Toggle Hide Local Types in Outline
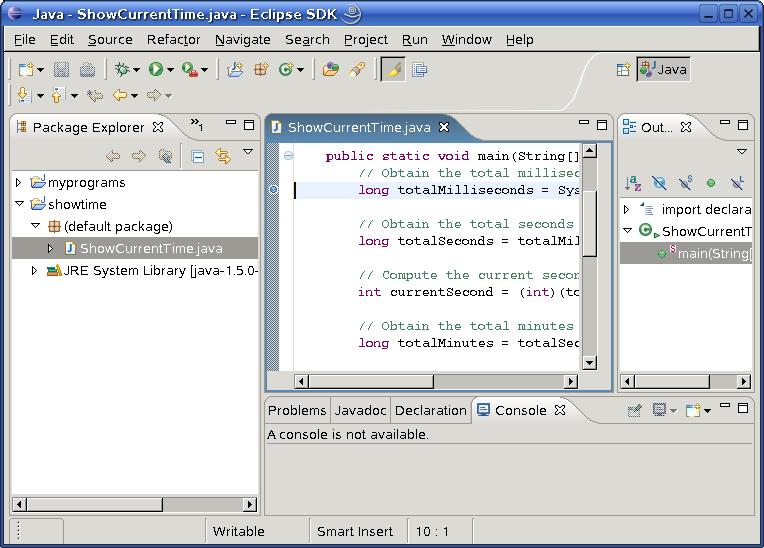Viewport: 764px width, 548px height. click(737, 183)
